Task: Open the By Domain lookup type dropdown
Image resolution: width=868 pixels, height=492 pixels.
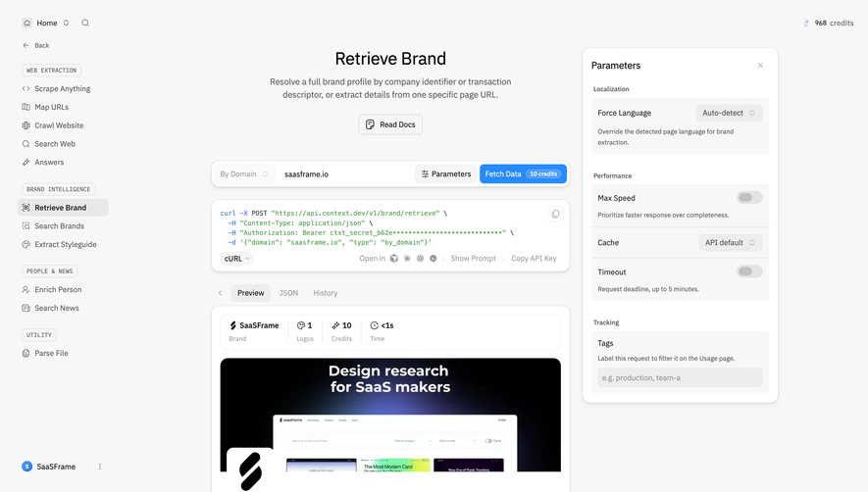Action: (243, 173)
